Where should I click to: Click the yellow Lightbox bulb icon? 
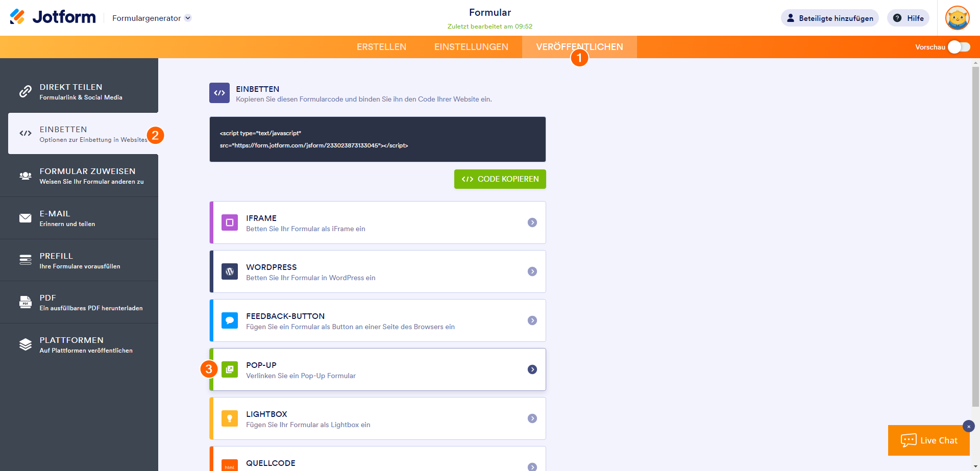click(230, 418)
